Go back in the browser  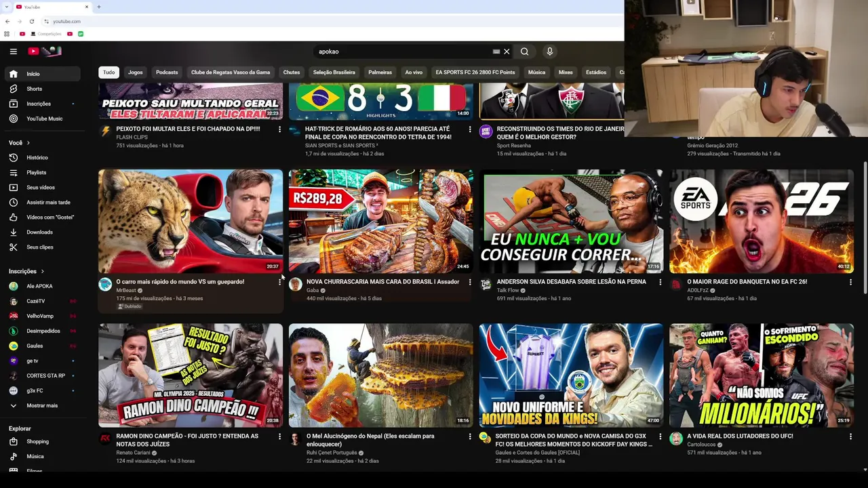[7, 21]
